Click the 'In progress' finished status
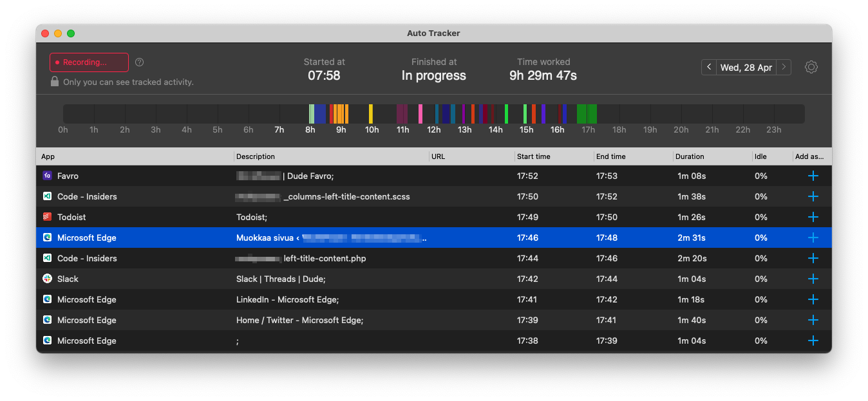Image resolution: width=868 pixels, height=401 pixels. click(434, 75)
